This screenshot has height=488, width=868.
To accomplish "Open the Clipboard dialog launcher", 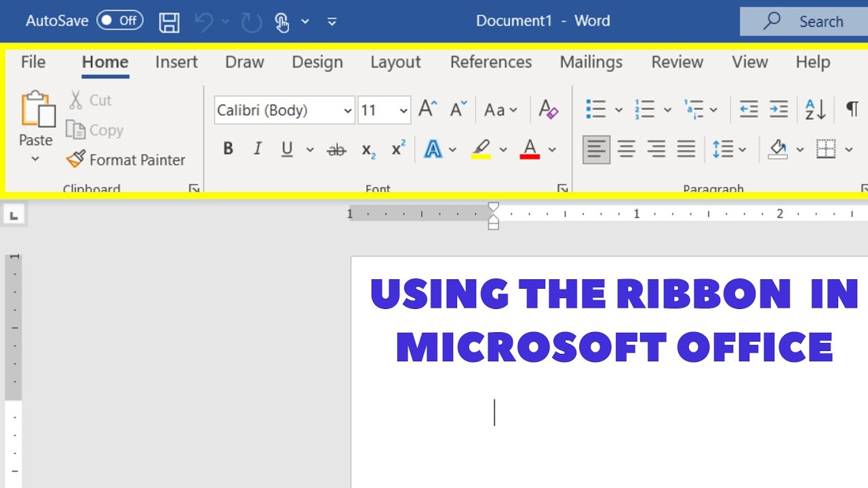I will pyautogui.click(x=195, y=189).
